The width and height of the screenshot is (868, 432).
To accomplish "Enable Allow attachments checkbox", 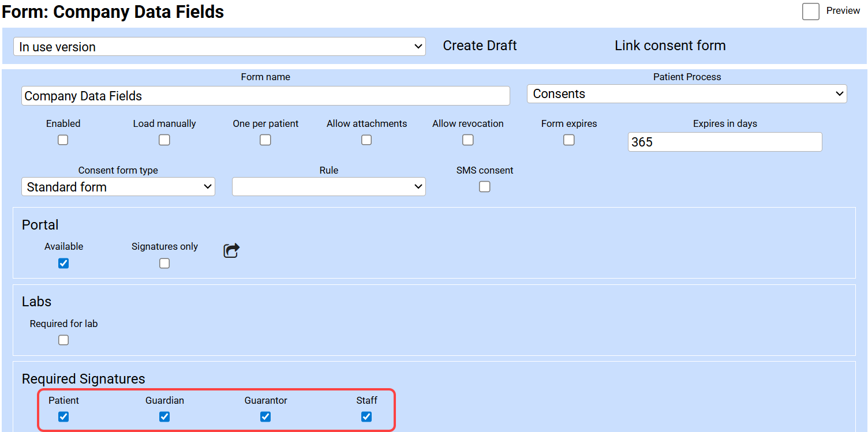I will [366, 140].
